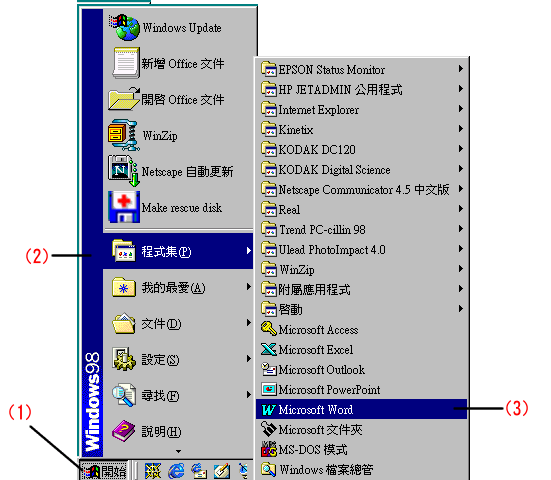Select 新增 Office 文件 item
Screen dimensions: 551x480
[178, 64]
